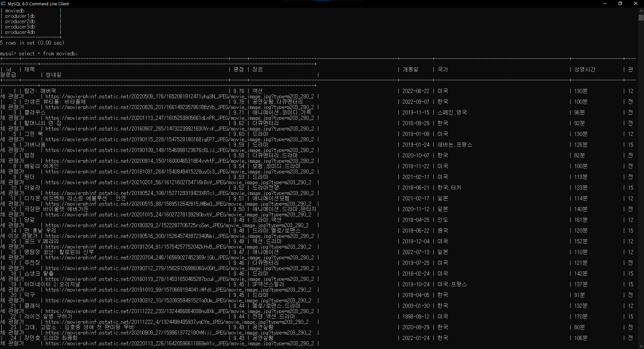Viewport: 644px width, 349px height.
Task: Click movie title '그린 북'
Action: point(34,134)
